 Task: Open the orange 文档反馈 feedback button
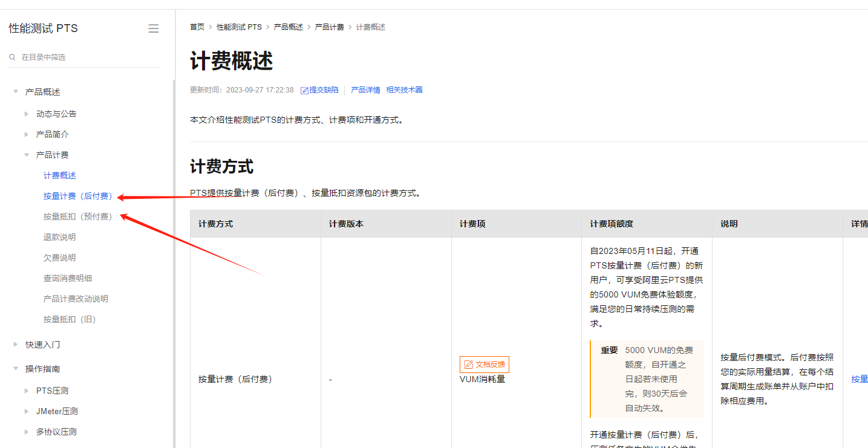(484, 365)
